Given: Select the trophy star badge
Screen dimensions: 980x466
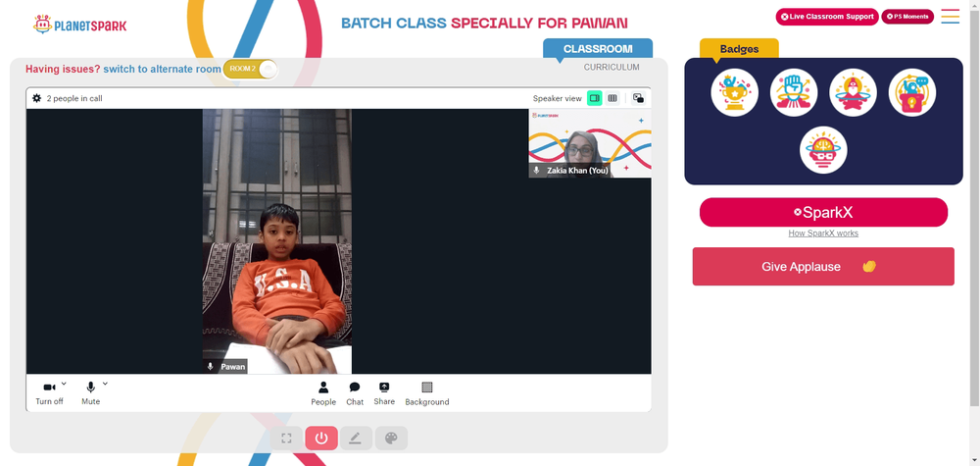Looking at the screenshot, I should [x=734, y=92].
